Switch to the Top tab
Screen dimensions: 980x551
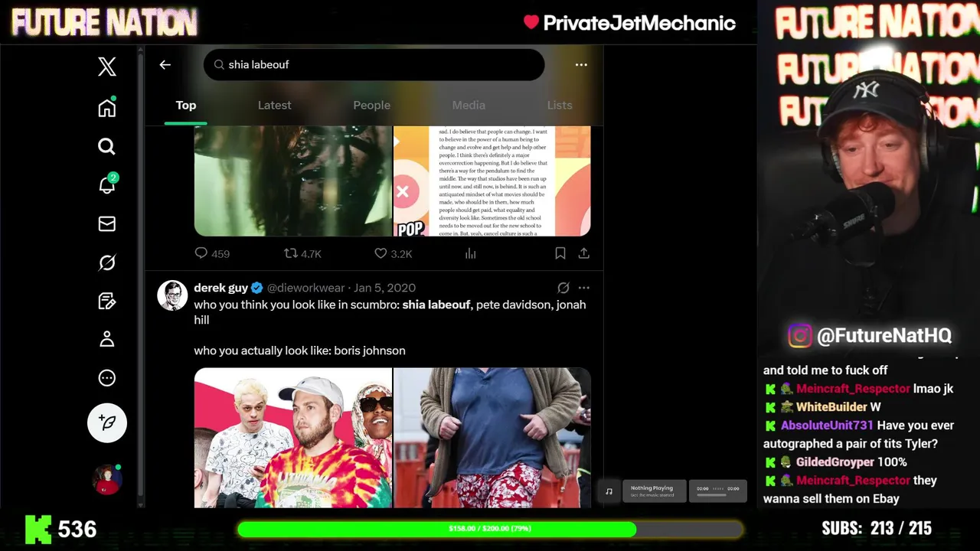[x=186, y=106]
